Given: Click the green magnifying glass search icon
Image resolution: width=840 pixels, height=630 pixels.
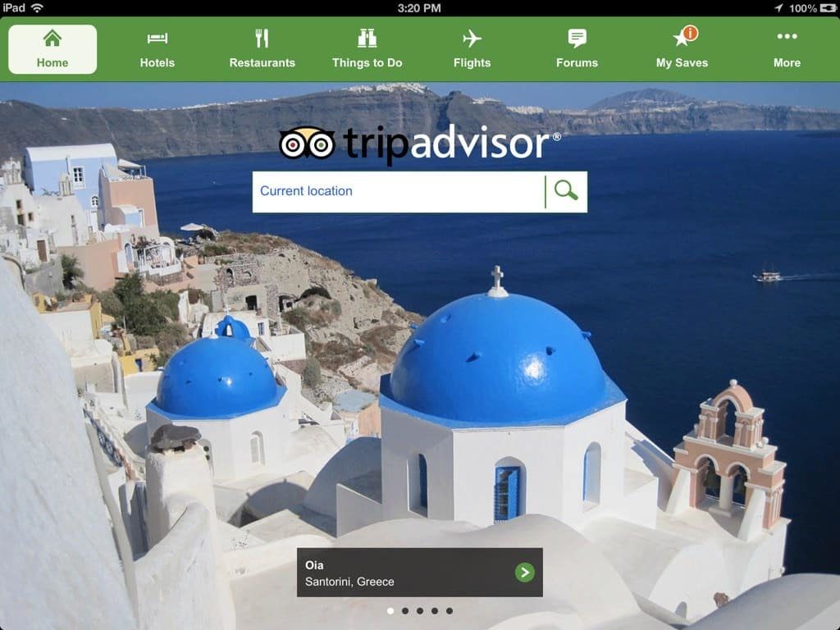Looking at the screenshot, I should 566,191.
